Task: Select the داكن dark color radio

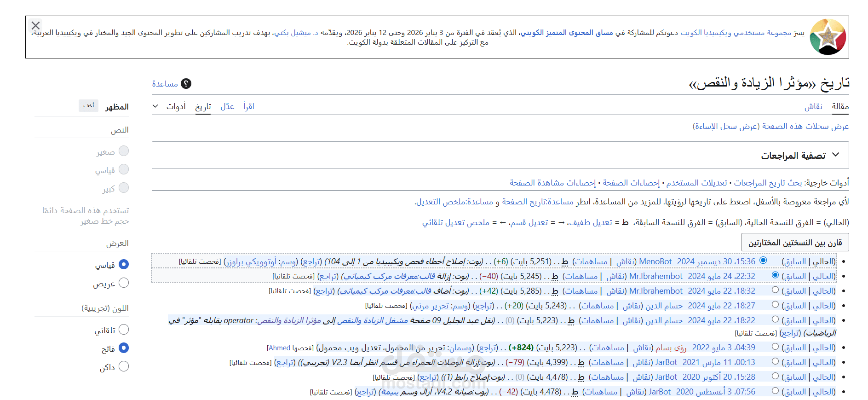Action: pos(124,366)
